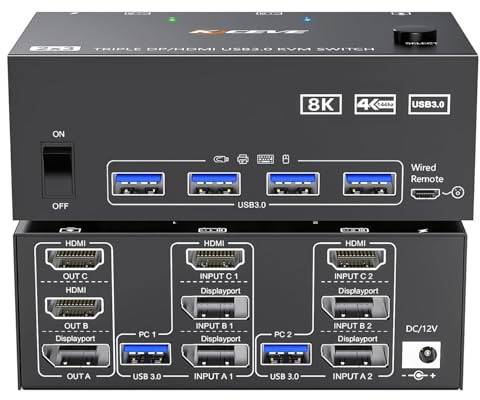
Task: Click the Displayport INPUT B 2 port
Action: tap(355, 308)
